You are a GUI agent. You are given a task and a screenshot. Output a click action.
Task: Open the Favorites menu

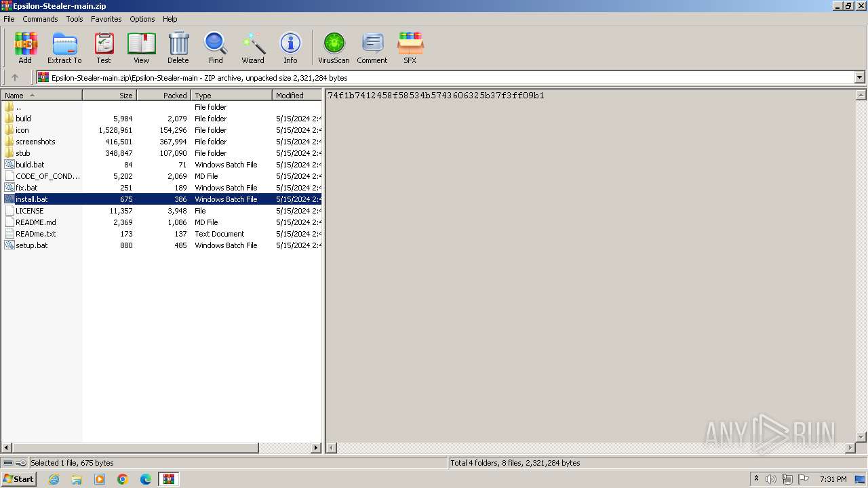click(x=106, y=19)
